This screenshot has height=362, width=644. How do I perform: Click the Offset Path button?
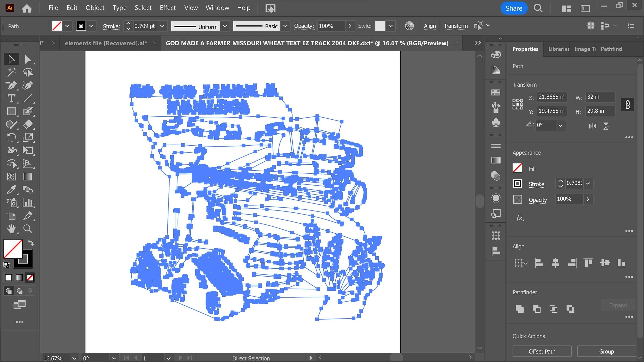point(542,351)
